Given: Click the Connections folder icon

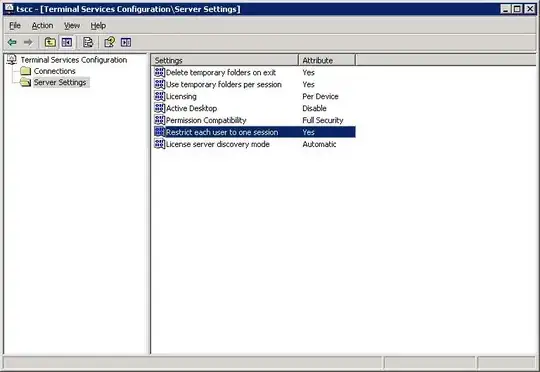Looking at the screenshot, I should click(x=25, y=71).
